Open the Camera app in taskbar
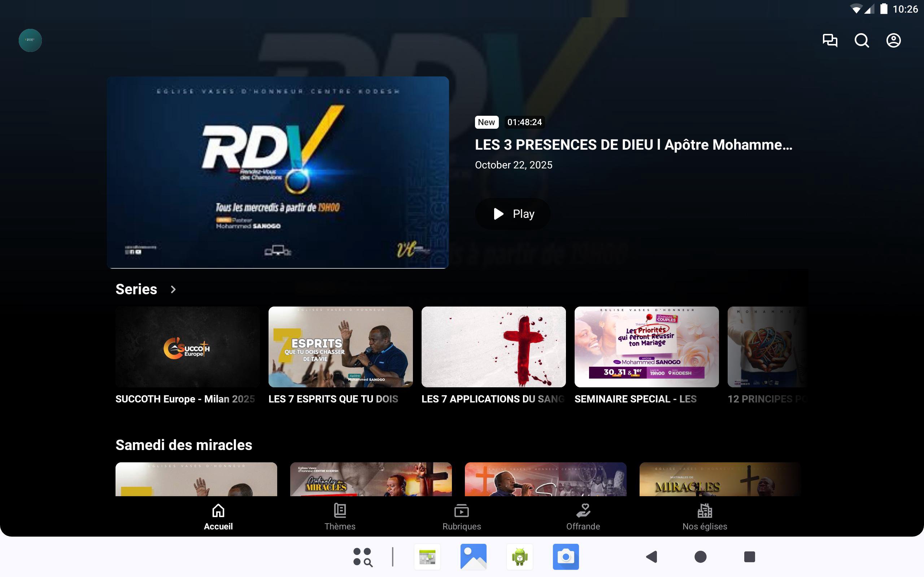Viewport: 924px width, 577px height. (566, 556)
